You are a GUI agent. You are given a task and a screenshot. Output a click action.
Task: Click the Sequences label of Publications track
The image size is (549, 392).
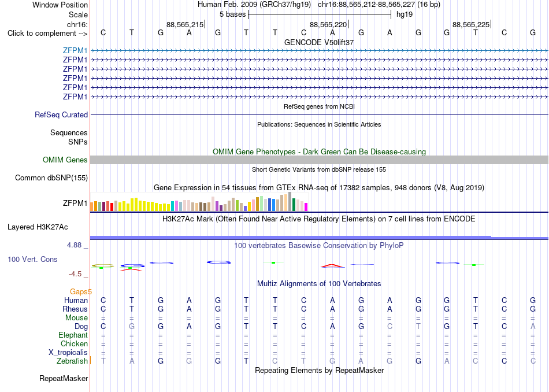[x=69, y=133]
